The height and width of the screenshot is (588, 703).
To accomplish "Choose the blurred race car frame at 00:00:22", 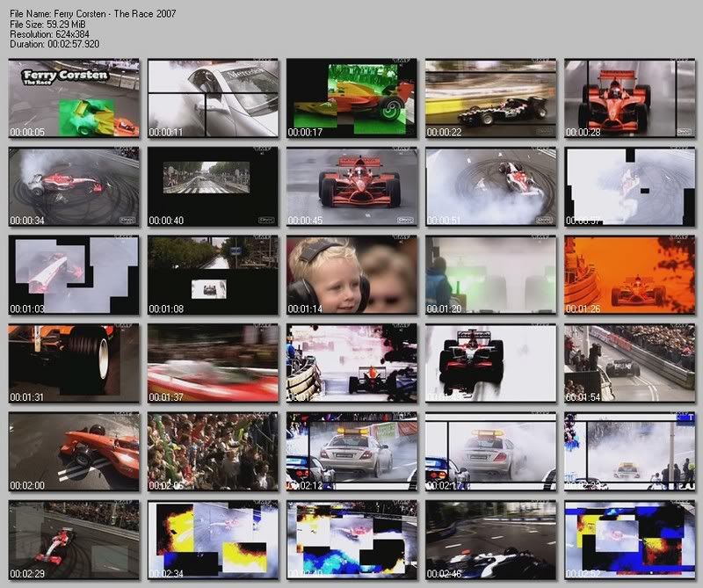I will click(491, 98).
